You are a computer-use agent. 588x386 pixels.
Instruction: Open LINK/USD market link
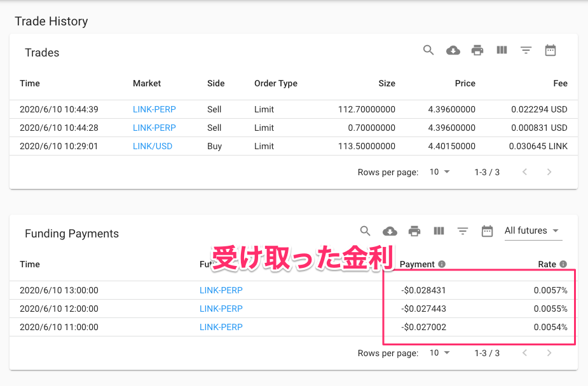pos(153,146)
